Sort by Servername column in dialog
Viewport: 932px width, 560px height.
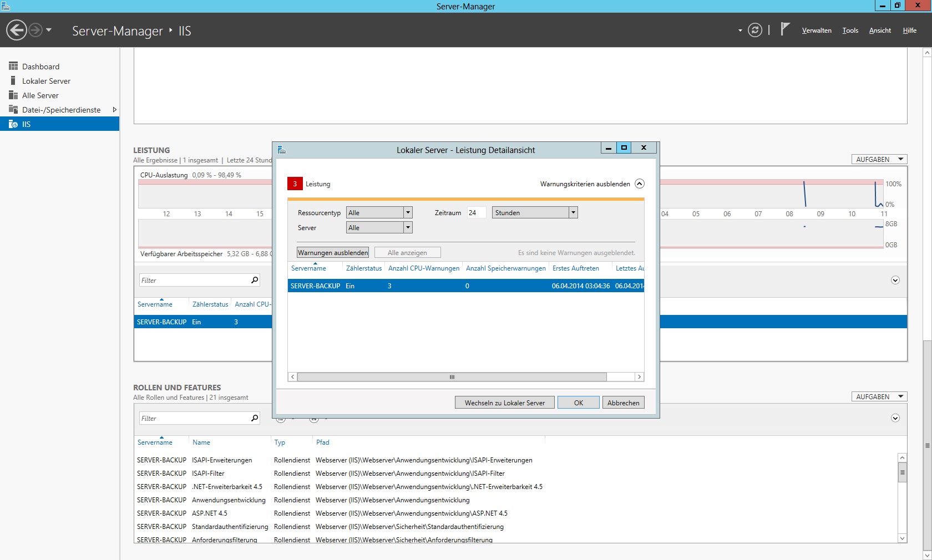pyautogui.click(x=308, y=268)
